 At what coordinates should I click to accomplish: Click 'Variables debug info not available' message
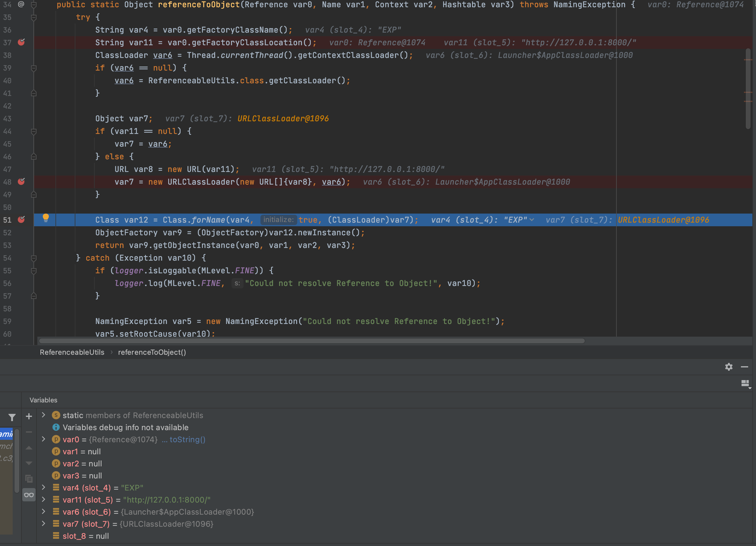pyautogui.click(x=126, y=427)
